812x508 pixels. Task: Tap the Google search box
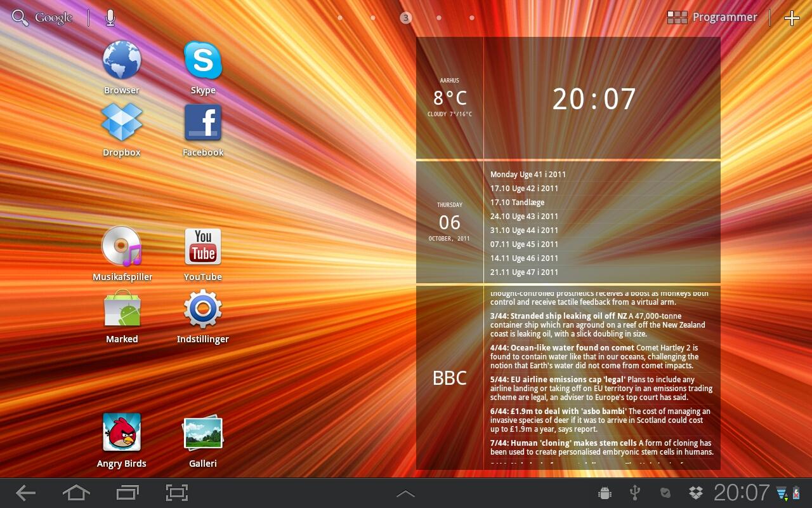[43, 18]
